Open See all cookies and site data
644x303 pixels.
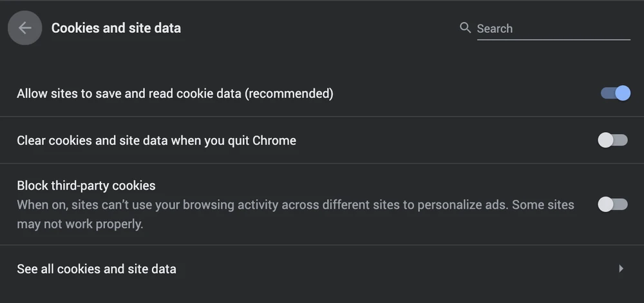(97, 269)
